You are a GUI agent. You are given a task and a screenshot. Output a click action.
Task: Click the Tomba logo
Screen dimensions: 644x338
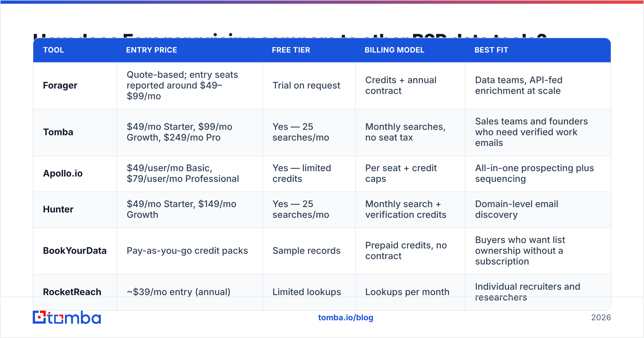(67, 317)
